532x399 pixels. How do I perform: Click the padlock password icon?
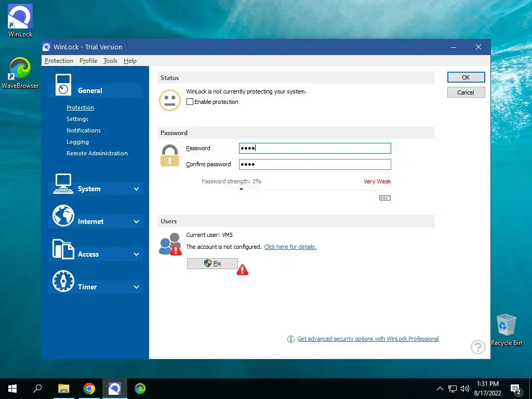coord(170,156)
